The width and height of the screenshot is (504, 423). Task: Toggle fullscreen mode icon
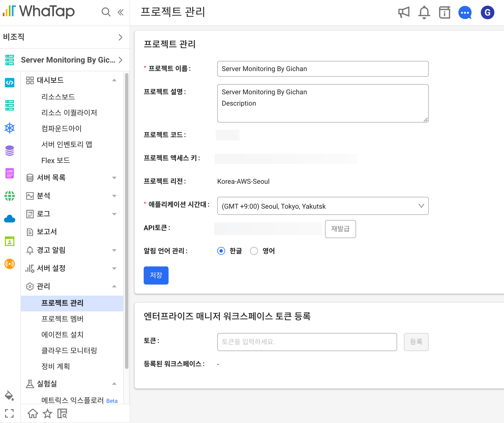[x=9, y=413]
